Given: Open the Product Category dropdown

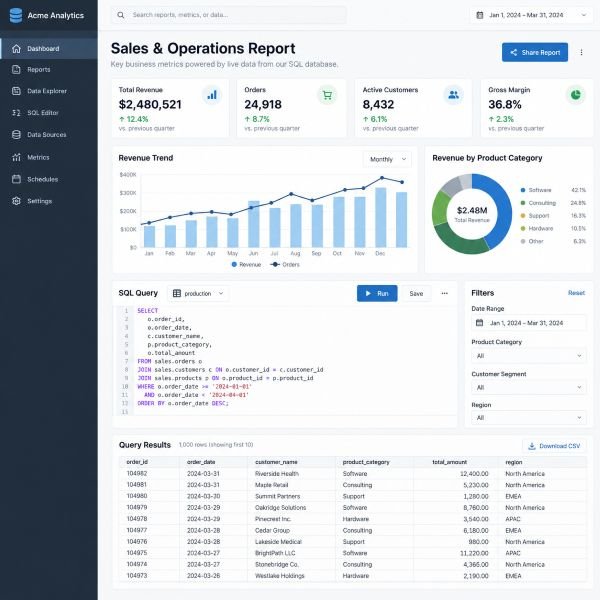Looking at the screenshot, I should tap(528, 356).
